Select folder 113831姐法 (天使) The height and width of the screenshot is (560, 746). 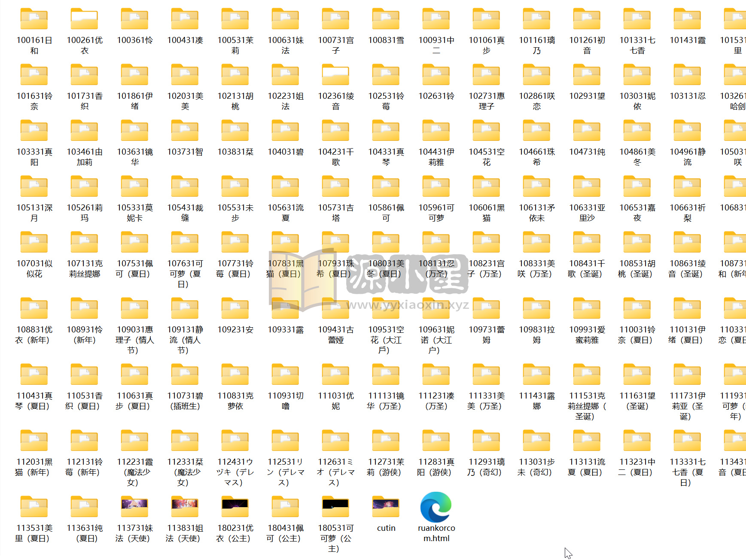point(185,508)
